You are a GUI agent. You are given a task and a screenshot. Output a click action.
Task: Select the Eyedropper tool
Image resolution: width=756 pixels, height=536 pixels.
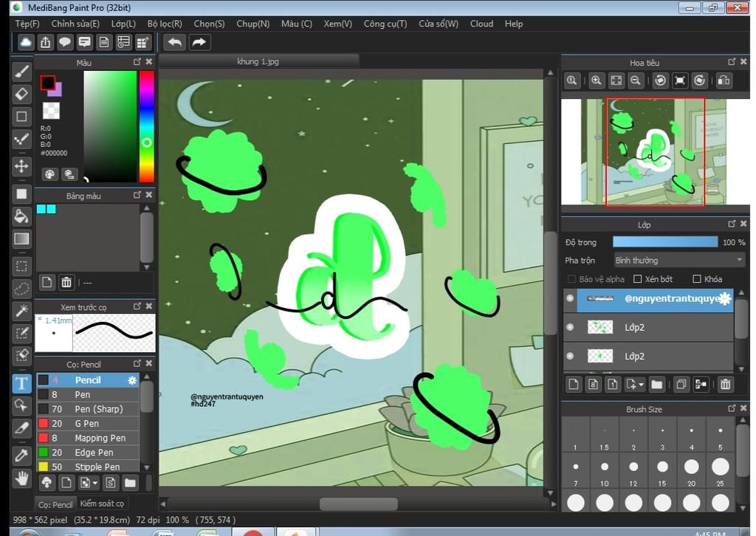[21, 455]
